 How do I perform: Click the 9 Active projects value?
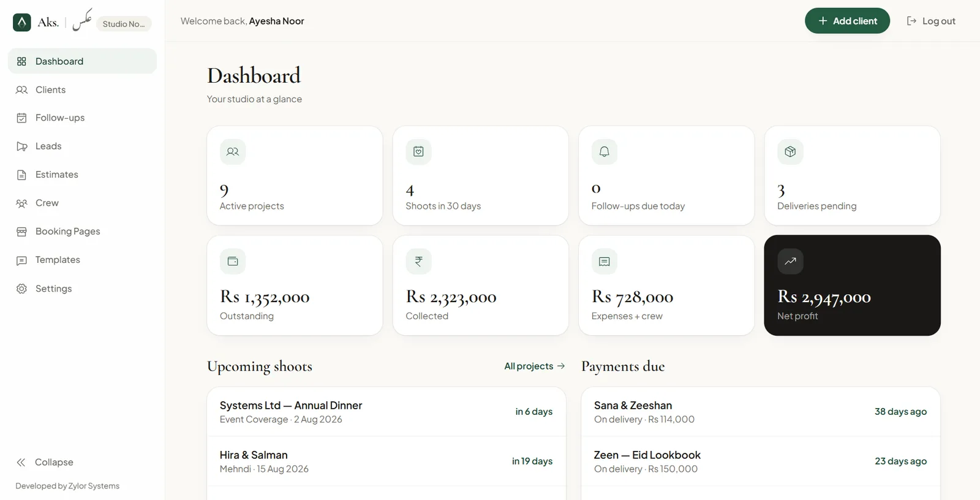coord(224,191)
